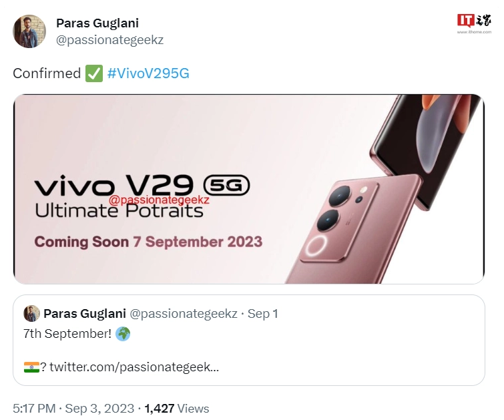Click the India flag emoji

[31, 367]
